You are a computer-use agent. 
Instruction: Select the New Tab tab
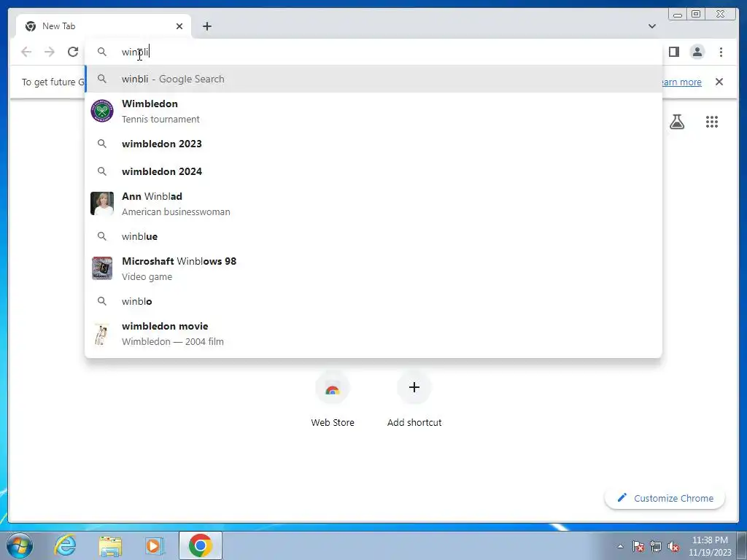[x=104, y=26]
